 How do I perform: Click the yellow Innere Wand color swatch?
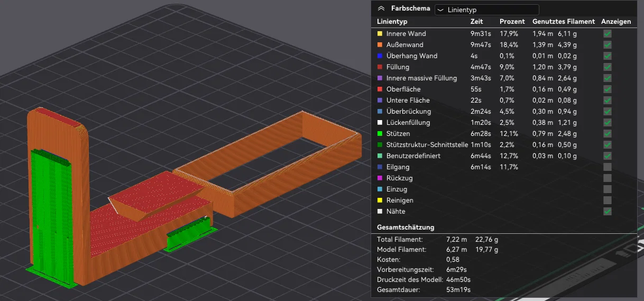point(379,33)
